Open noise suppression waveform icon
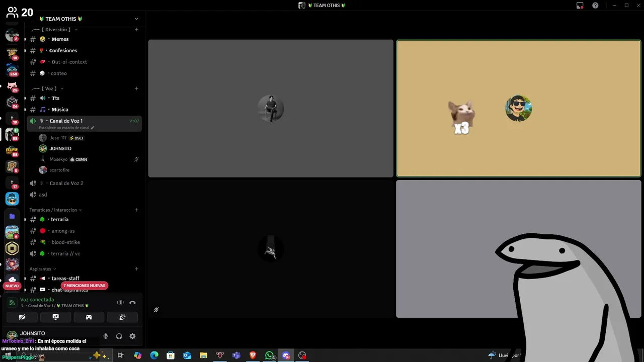This screenshot has height=362, width=644. coord(120,302)
